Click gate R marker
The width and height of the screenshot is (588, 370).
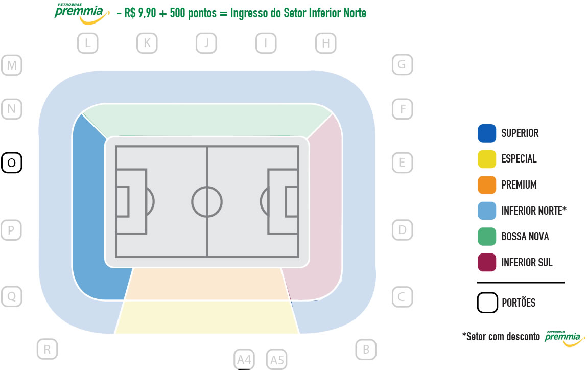coord(47,350)
